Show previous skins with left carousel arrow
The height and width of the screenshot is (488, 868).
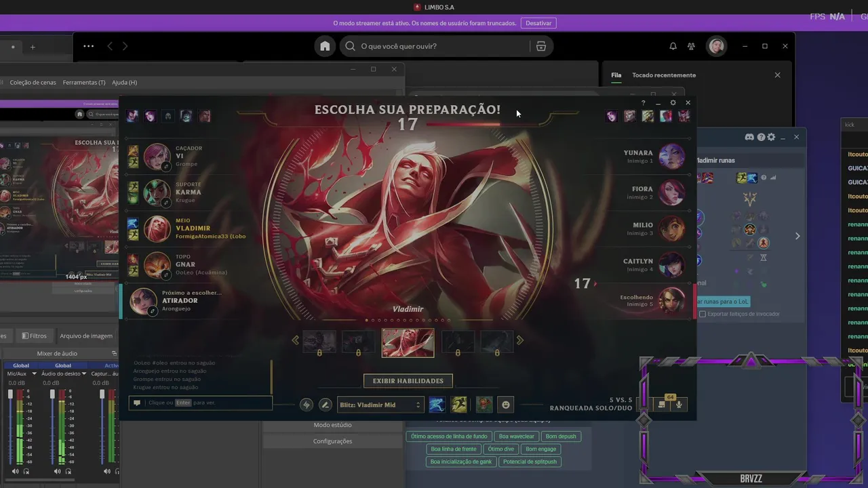click(295, 340)
